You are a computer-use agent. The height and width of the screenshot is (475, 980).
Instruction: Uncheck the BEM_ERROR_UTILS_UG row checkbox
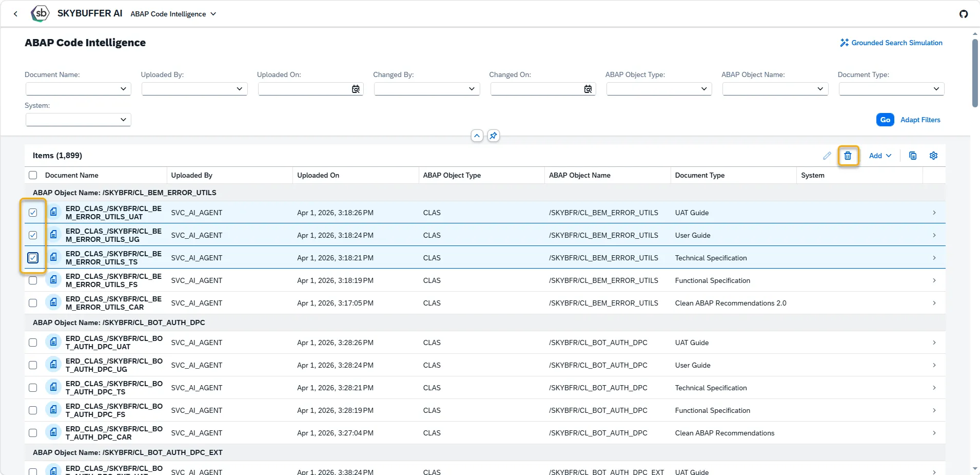click(33, 235)
